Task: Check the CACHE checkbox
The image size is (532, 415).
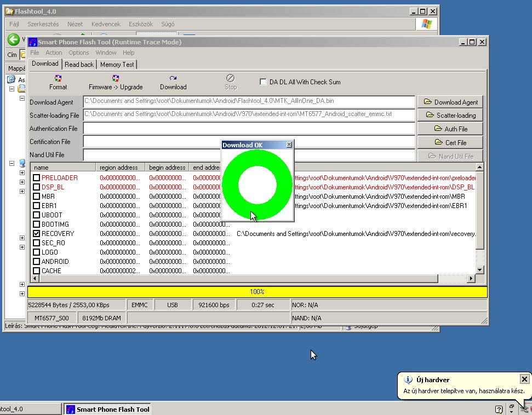Action: [x=36, y=271]
